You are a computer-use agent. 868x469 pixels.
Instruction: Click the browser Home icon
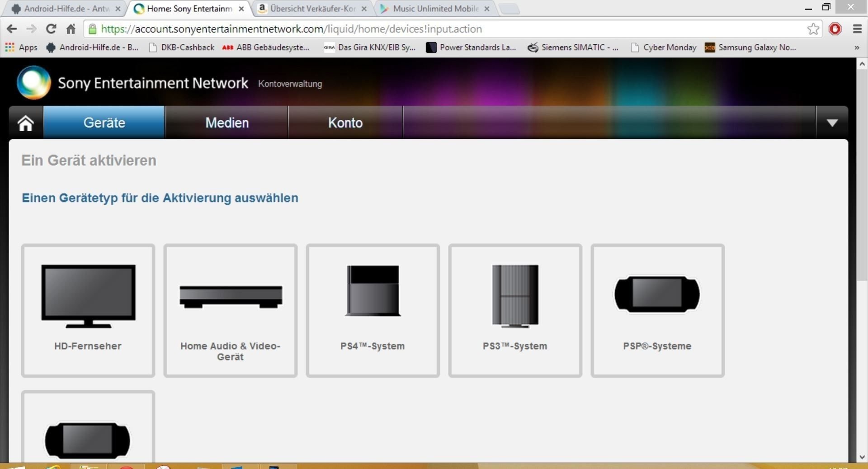tap(71, 29)
